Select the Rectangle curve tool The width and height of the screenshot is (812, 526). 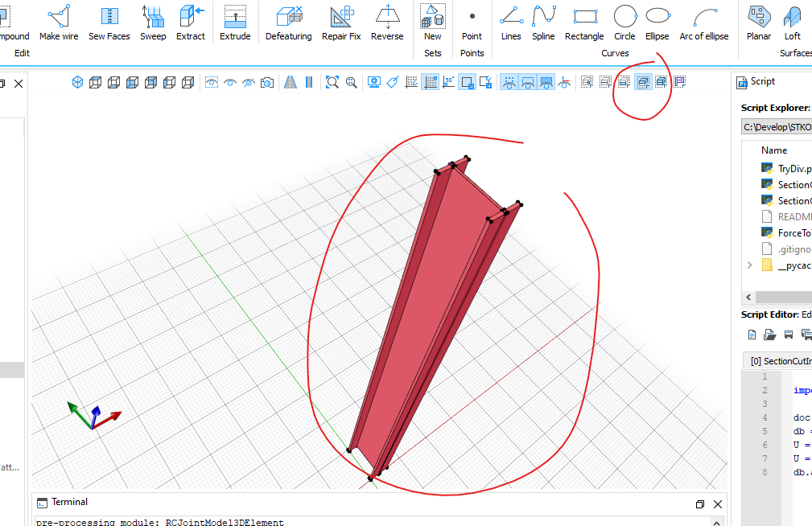pyautogui.click(x=584, y=23)
